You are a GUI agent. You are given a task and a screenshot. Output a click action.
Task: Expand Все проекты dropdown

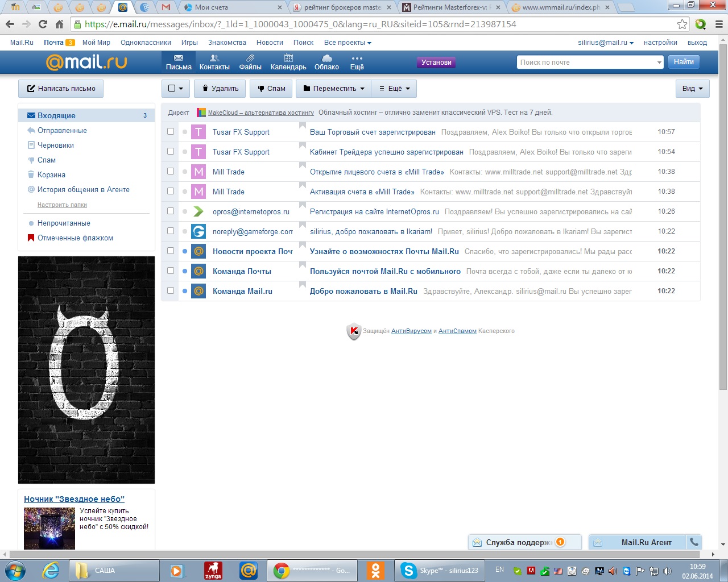click(x=348, y=43)
